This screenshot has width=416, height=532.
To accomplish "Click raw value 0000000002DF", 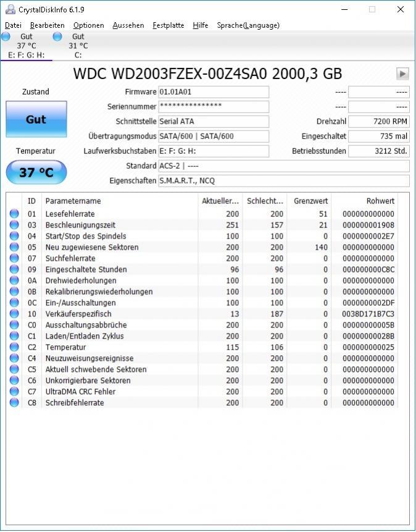I will 368,303.
